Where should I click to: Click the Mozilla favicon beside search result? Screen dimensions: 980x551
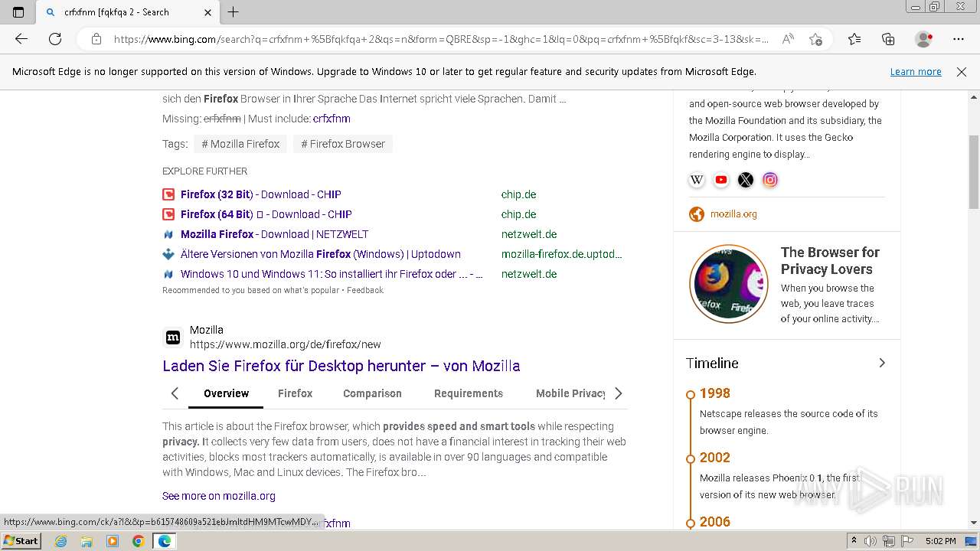[173, 337]
